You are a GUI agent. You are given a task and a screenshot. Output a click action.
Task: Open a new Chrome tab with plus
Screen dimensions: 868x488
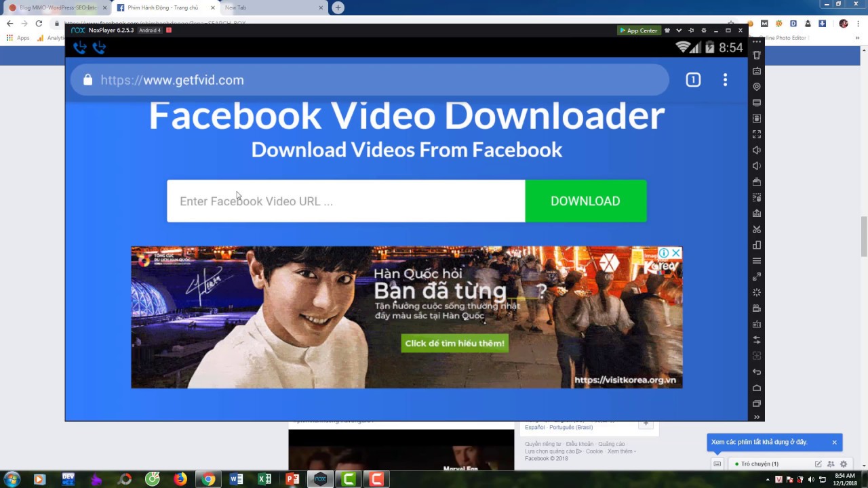coord(338,7)
